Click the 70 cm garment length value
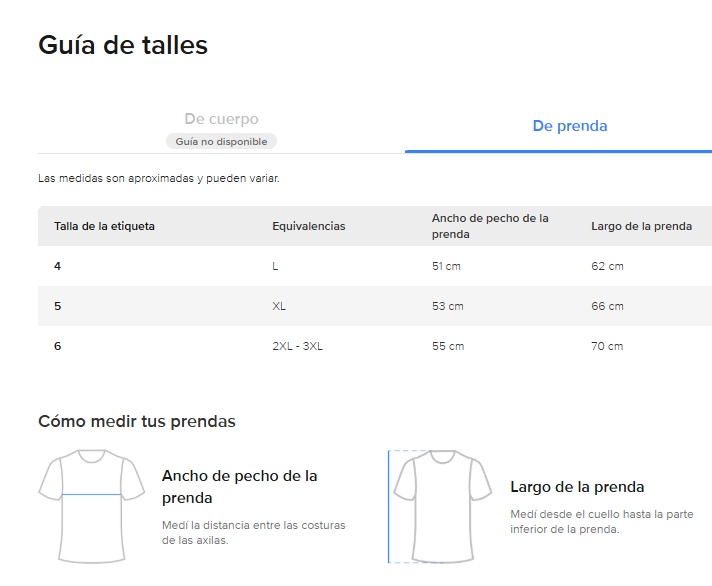Viewport: 712px width, 586px height. click(x=607, y=346)
